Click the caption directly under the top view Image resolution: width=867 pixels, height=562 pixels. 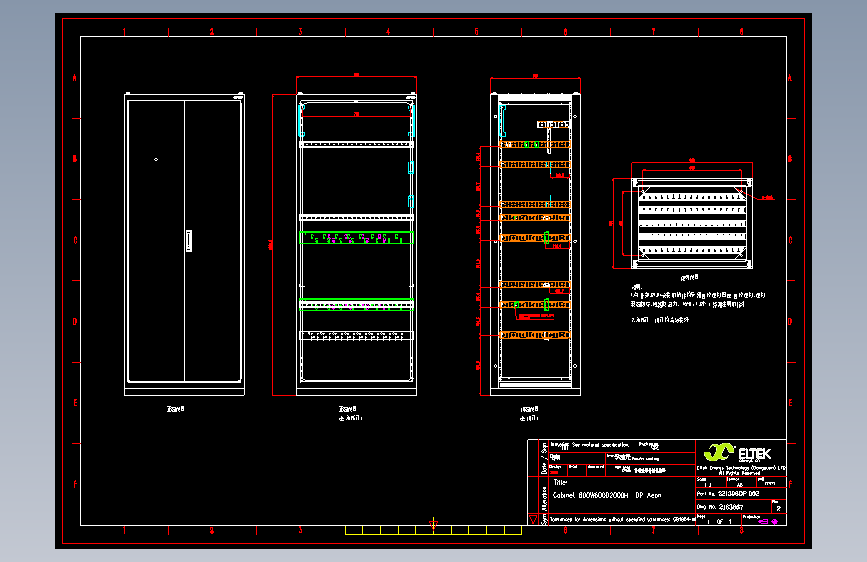pos(689,277)
